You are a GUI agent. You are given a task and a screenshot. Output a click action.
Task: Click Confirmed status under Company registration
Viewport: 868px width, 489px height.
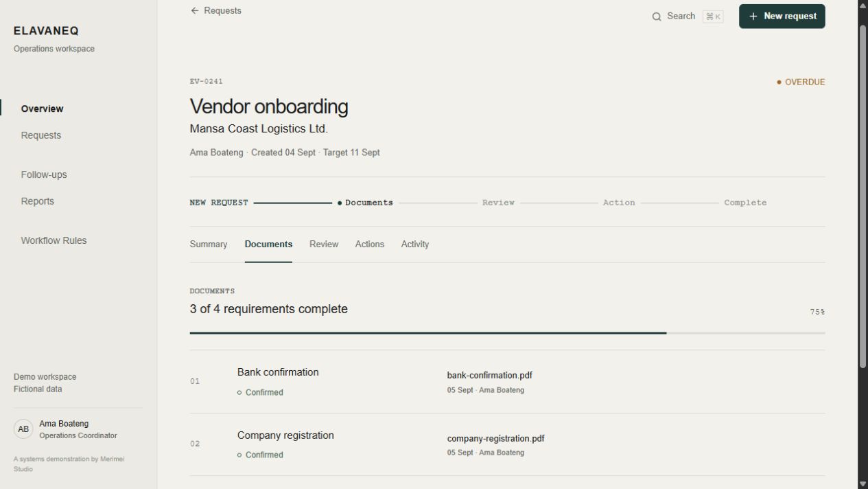(x=260, y=455)
